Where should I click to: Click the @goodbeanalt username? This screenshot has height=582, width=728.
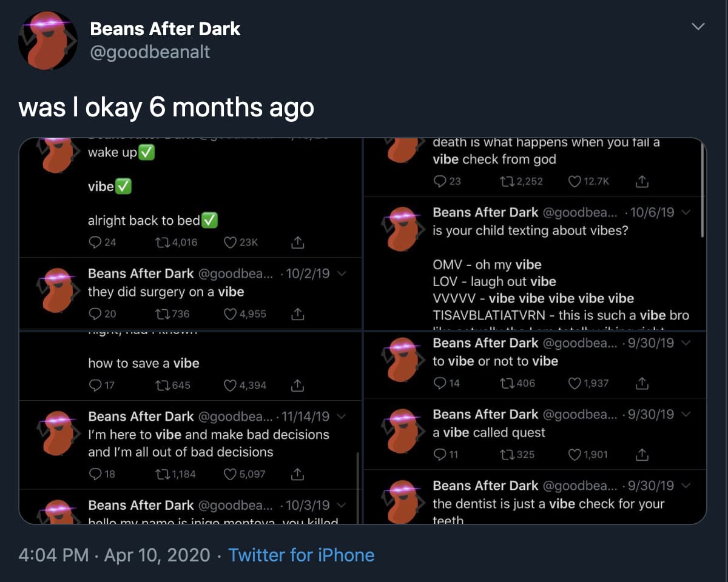(149, 52)
